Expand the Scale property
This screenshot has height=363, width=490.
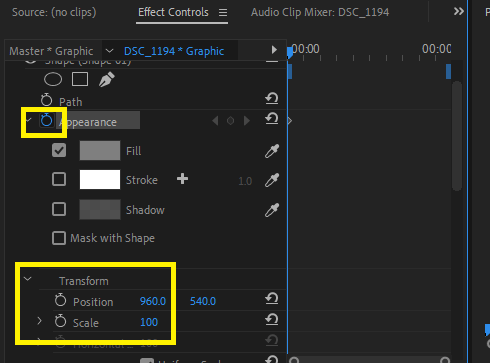(x=39, y=321)
